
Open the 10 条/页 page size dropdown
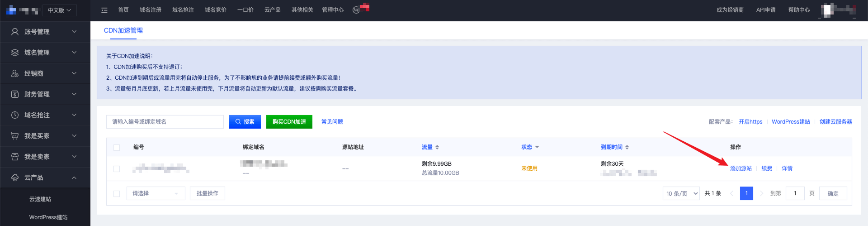(681, 193)
